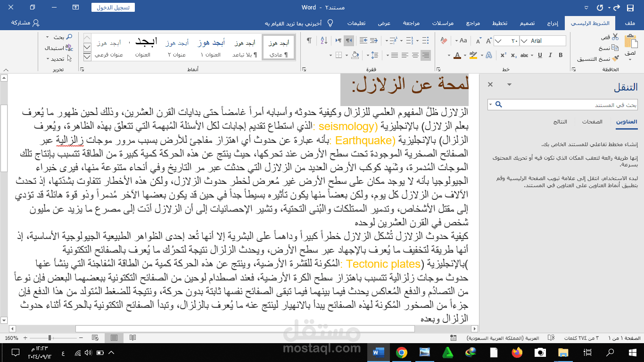Open Chrome from the Windows taskbar

pos(402,352)
